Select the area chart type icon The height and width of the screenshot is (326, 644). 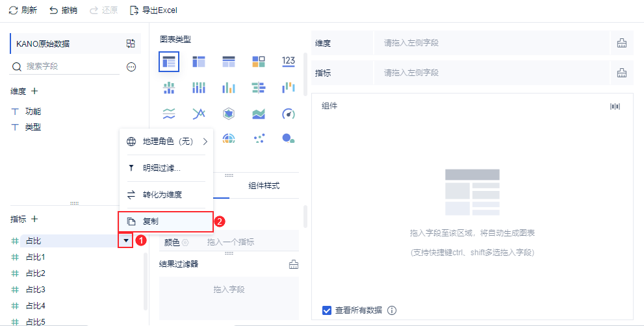[x=259, y=114]
